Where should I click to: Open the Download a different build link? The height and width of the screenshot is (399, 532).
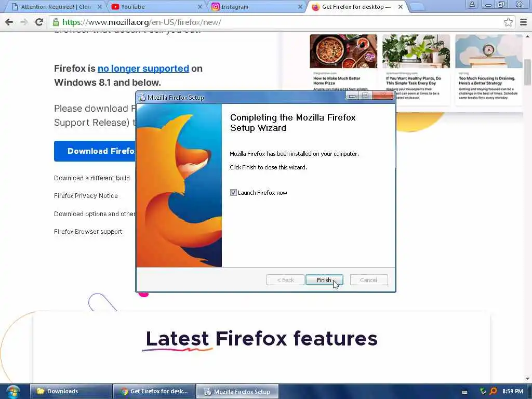[91, 178]
